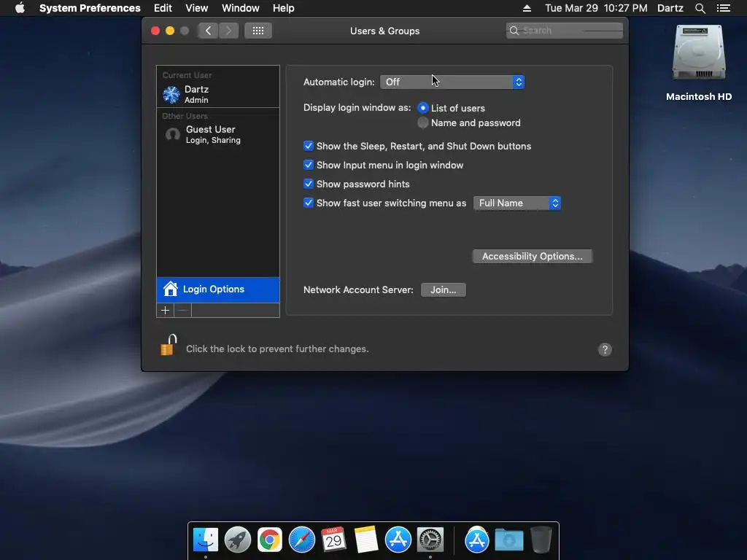
Task: Open Calendar from the Dock
Action: (x=333, y=540)
